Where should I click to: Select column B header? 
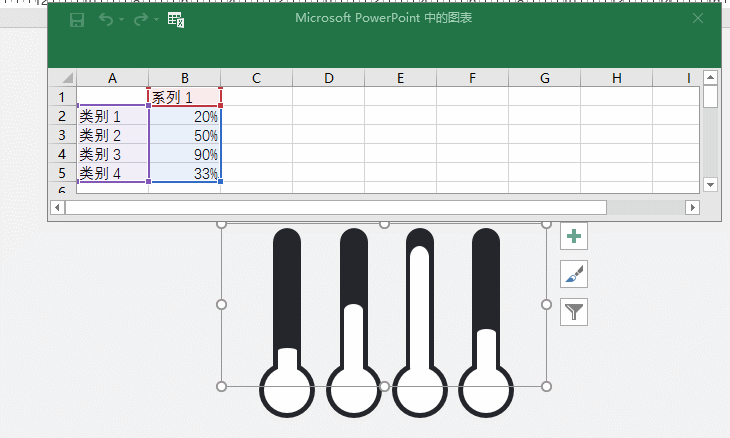coord(184,78)
